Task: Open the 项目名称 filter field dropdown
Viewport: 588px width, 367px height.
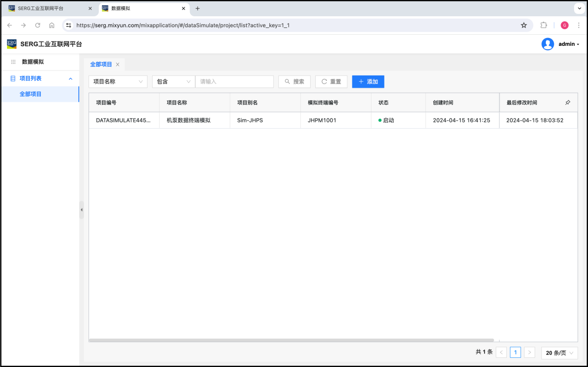Action: coord(118,82)
